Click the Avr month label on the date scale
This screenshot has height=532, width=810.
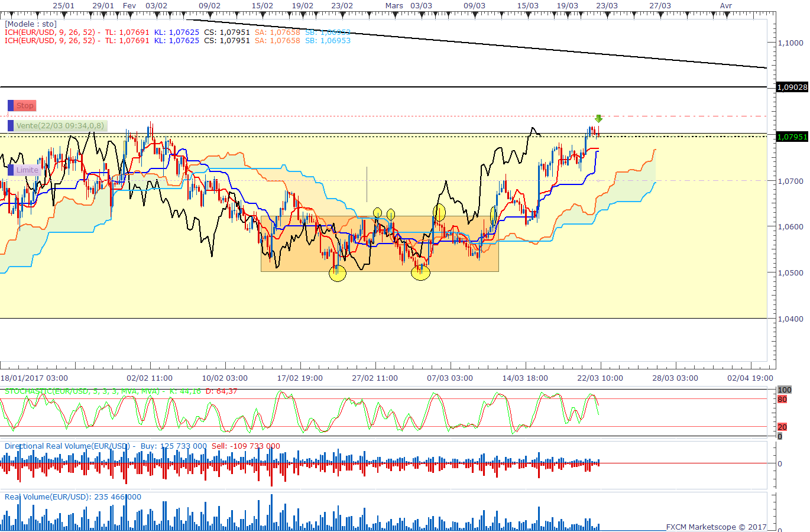(726, 6)
